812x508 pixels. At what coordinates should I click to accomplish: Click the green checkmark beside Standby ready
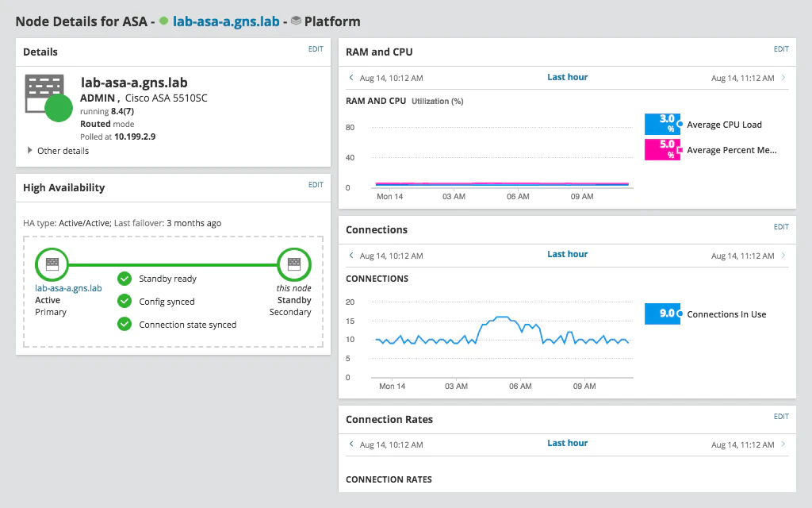point(124,279)
